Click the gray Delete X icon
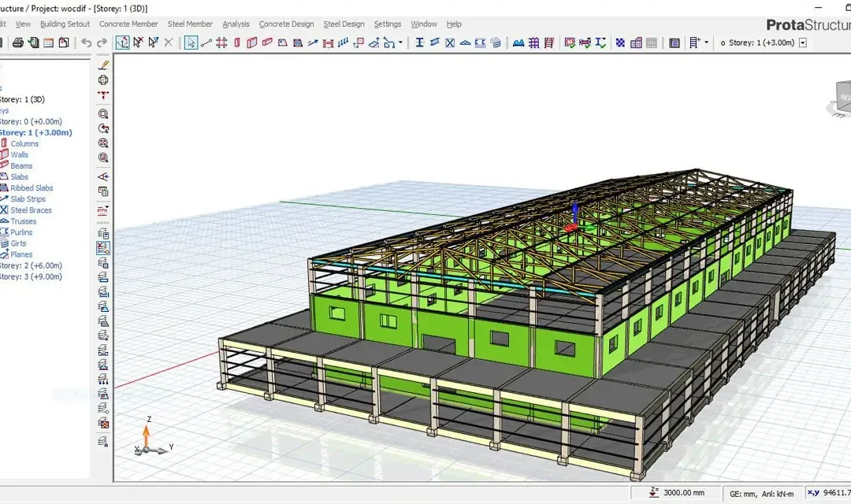 169,43
